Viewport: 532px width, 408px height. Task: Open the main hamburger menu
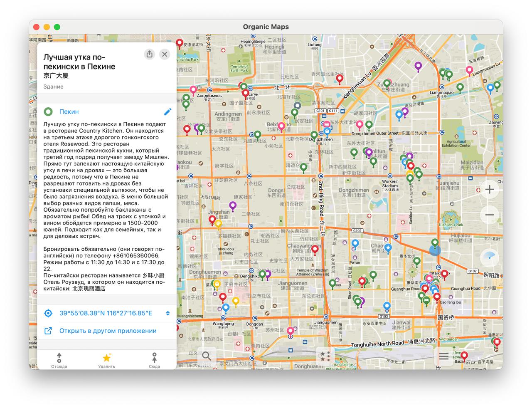point(443,356)
